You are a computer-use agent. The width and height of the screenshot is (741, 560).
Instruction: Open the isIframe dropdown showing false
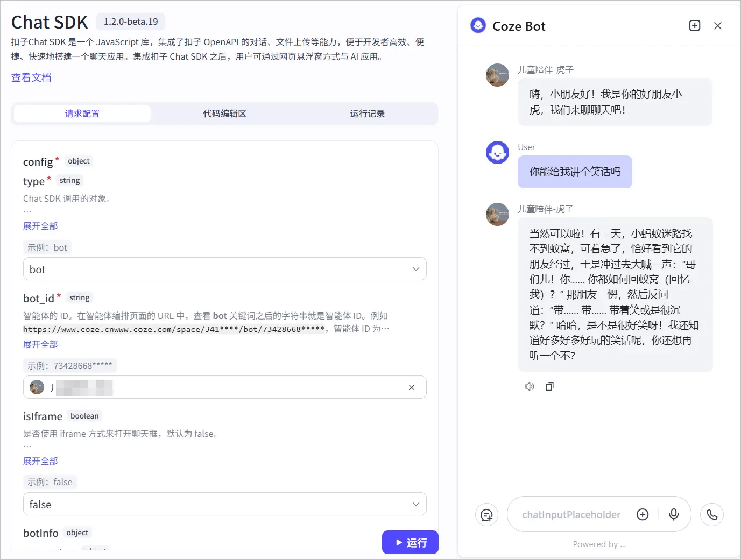click(225, 504)
